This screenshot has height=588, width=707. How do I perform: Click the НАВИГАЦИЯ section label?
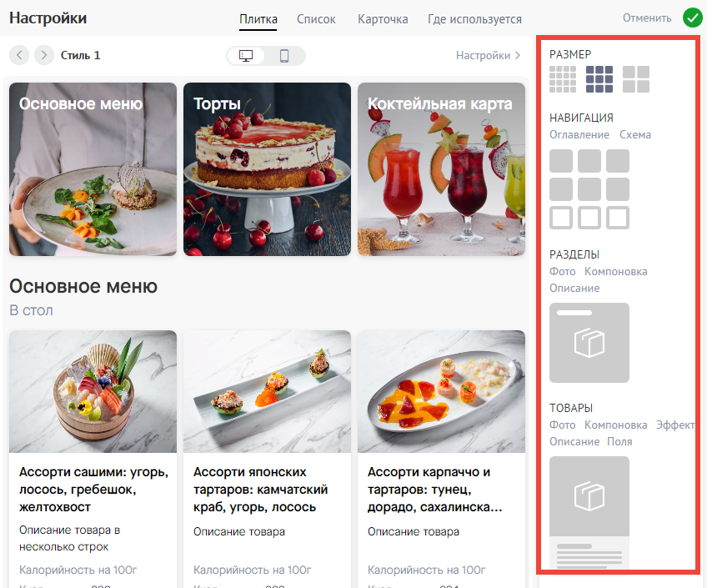click(x=581, y=118)
